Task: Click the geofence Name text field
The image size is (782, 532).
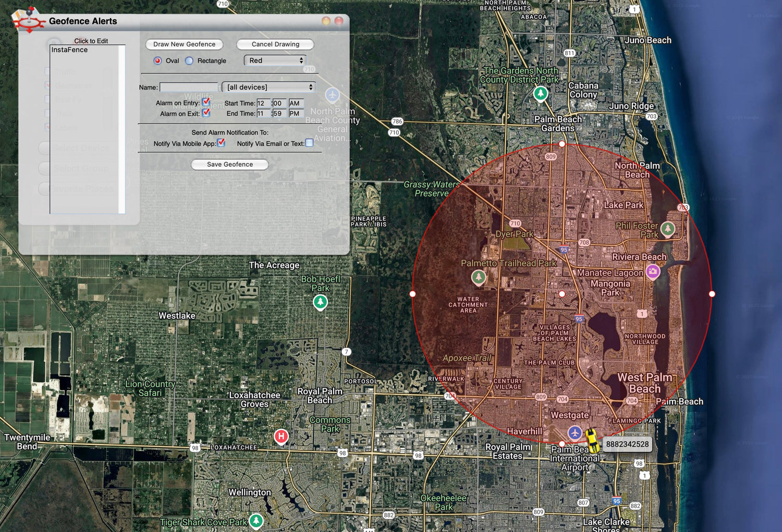Action: [x=189, y=87]
